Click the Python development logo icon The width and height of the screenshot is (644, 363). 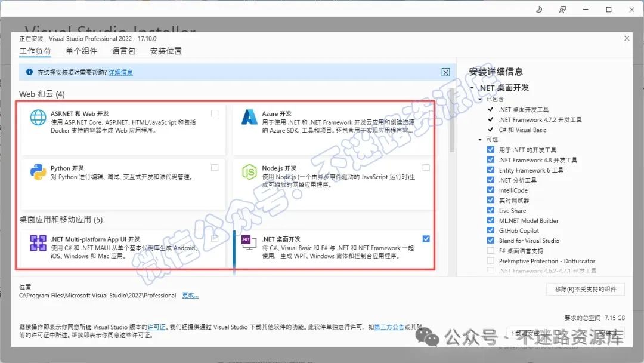[x=38, y=172]
